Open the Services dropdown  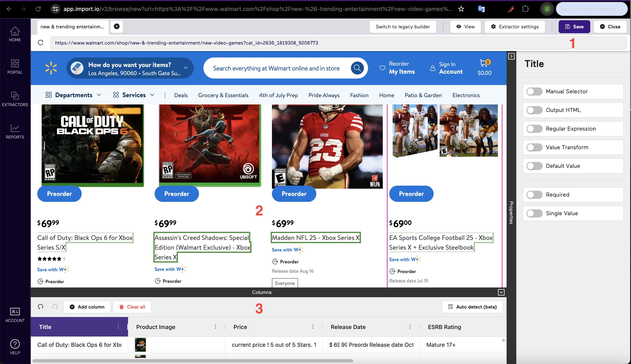(x=134, y=95)
